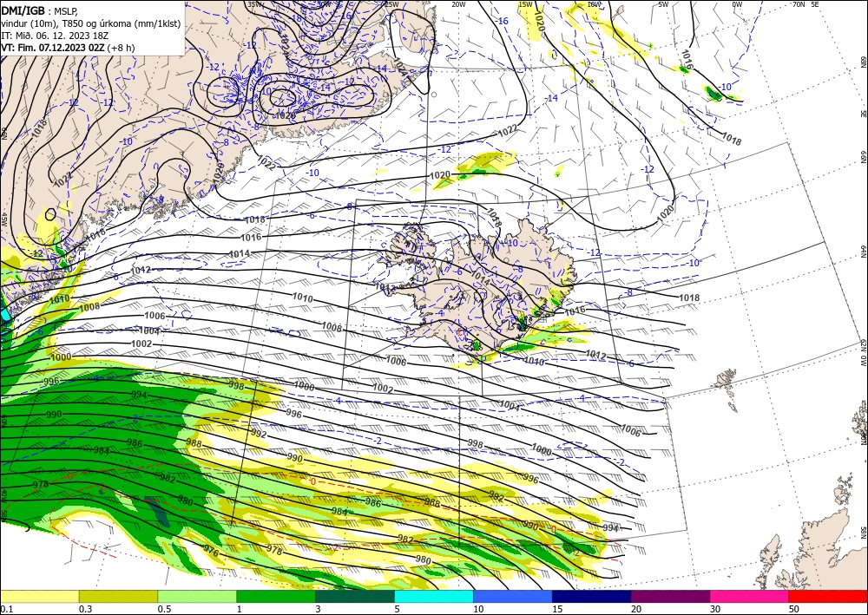Click the bright blue 10–15 legend swatch

(x=513, y=596)
